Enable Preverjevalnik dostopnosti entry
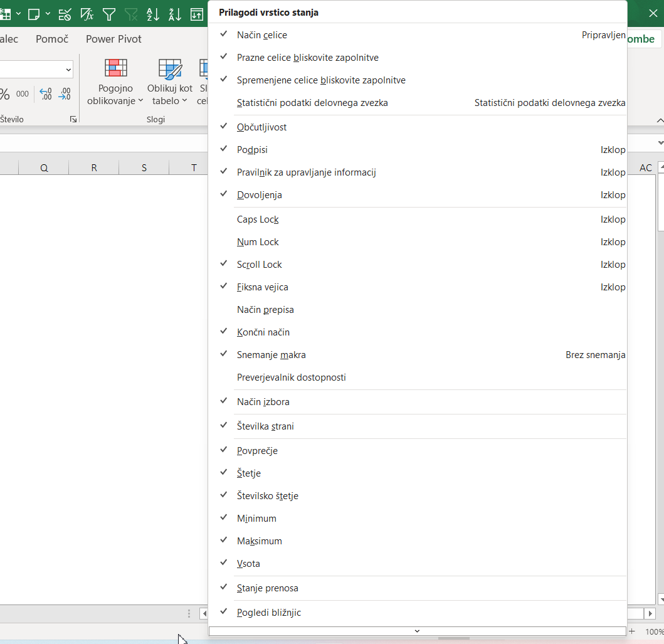 (418, 377)
